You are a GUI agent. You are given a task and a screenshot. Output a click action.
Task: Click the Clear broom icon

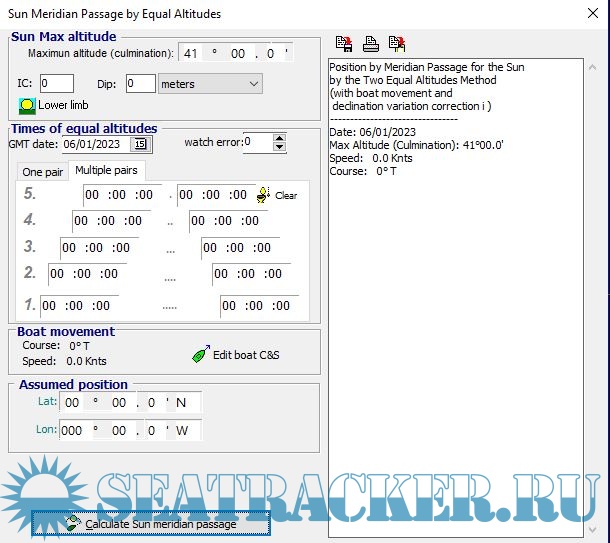[x=265, y=195]
